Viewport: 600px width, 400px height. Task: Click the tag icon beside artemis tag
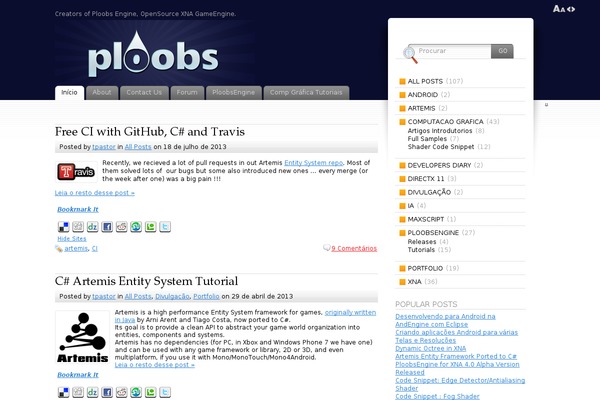59,249
